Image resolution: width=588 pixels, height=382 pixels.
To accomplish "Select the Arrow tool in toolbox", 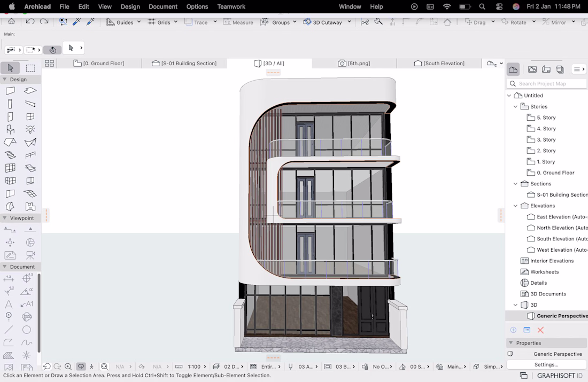I will tap(11, 68).
